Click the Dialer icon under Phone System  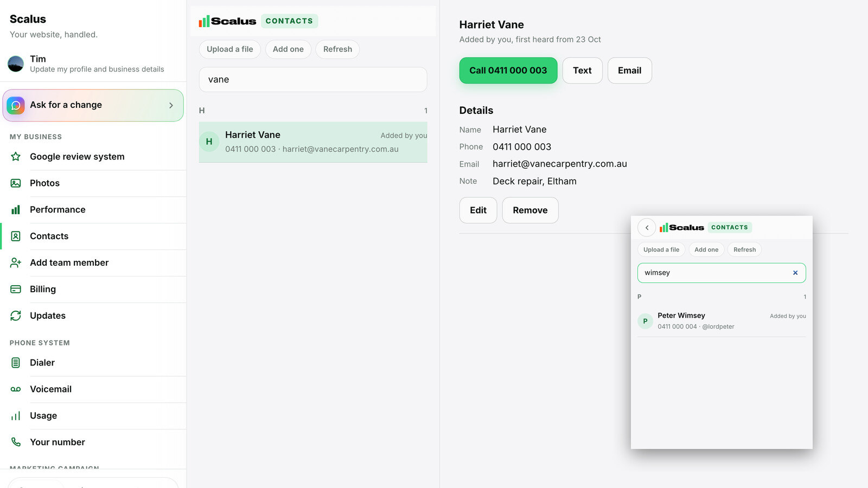[x=16, y=363]
